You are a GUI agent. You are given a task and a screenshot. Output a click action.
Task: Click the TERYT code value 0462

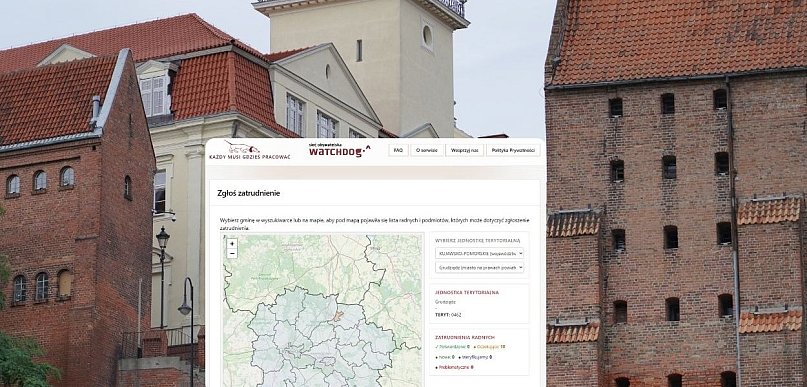coord(456,314)
